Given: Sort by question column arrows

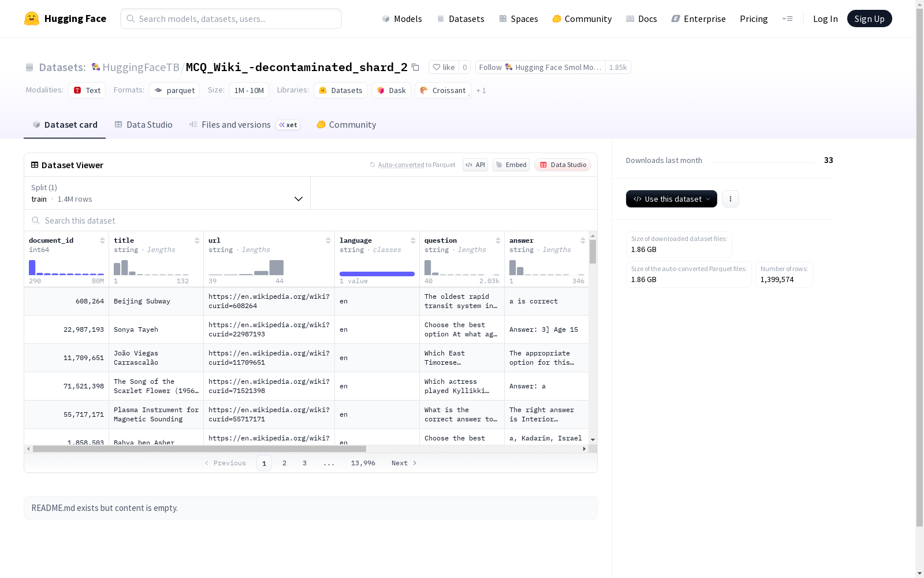Looking at the screenshot, I should (x=498, y=240).
